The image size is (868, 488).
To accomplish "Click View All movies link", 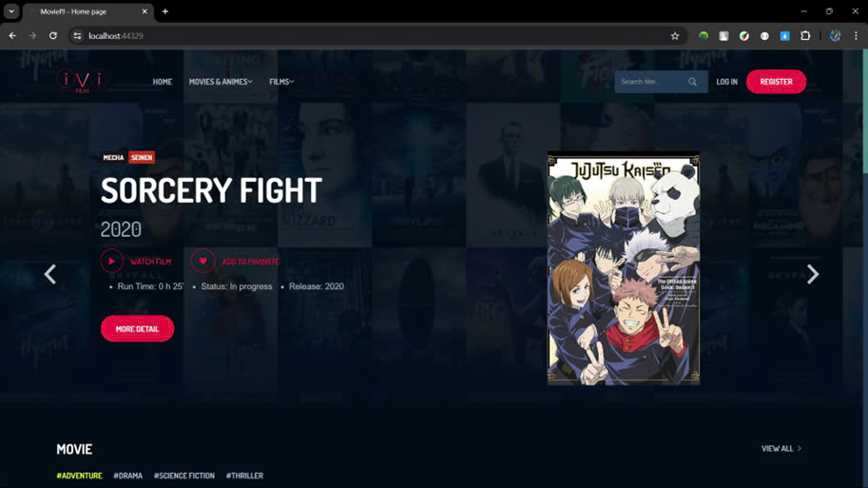I will pyautogui.click(x=781, y=449).
